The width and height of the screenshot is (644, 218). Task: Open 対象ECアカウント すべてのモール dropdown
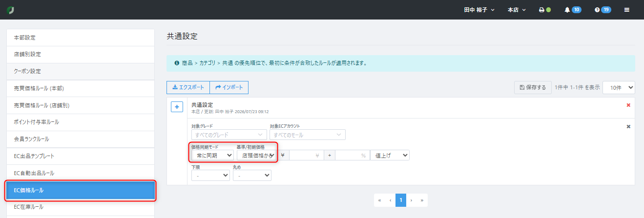coord(308,135)
